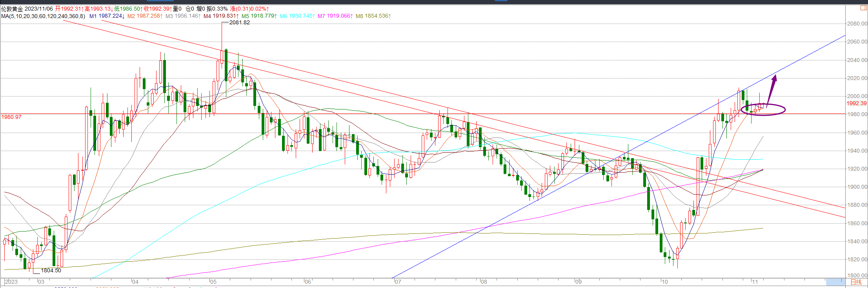Screen dimensions: 868x288
Task: Click the gray M3 1956.146 label
Action: (183, 16)
